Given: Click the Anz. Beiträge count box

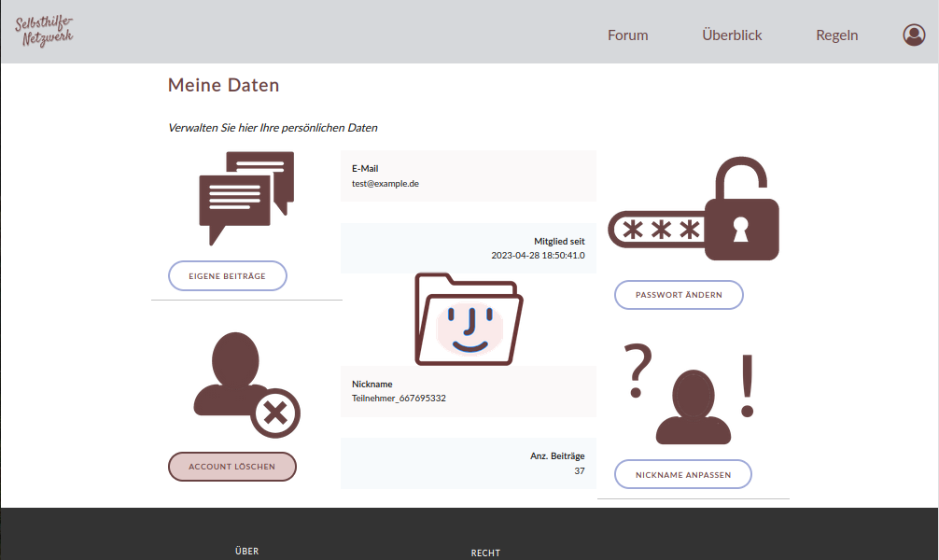Looking at the screenshot, I should [468, 464].
